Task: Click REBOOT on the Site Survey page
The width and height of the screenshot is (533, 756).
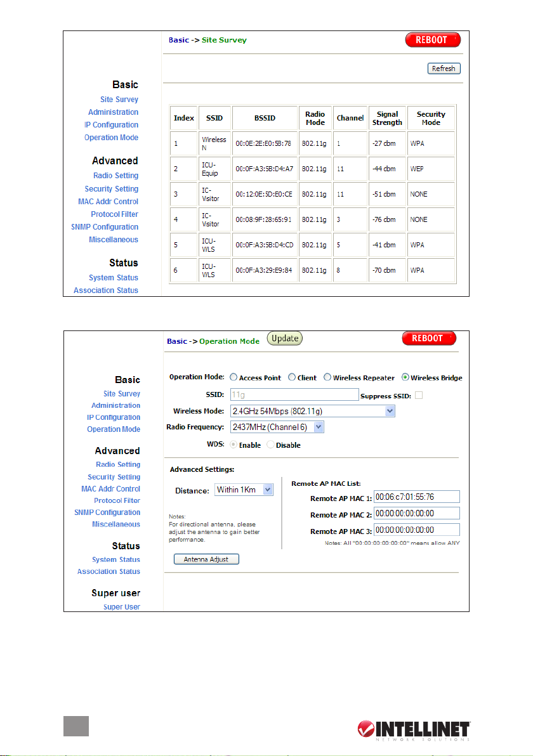Action: [x=433, y=40]
